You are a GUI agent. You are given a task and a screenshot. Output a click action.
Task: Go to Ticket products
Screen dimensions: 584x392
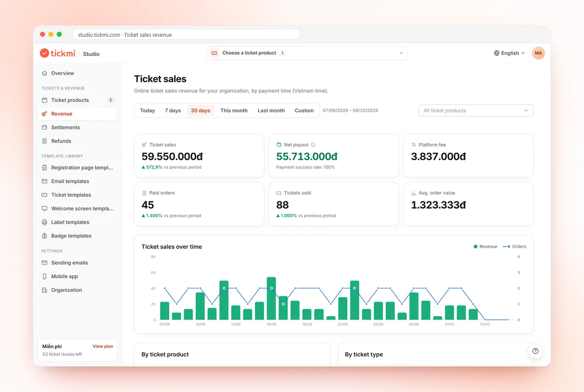(x=78, y=100)
